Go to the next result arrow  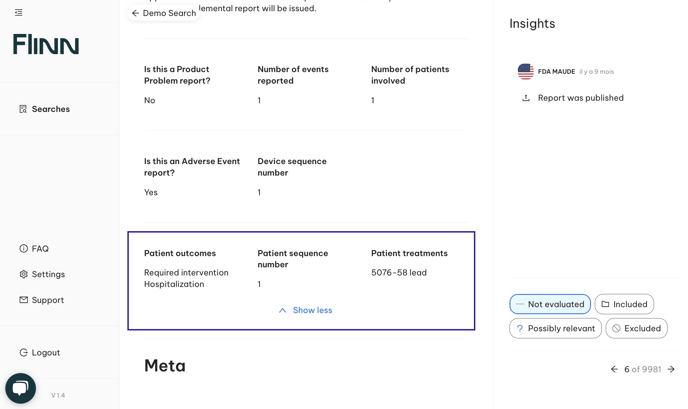(671, 369)
